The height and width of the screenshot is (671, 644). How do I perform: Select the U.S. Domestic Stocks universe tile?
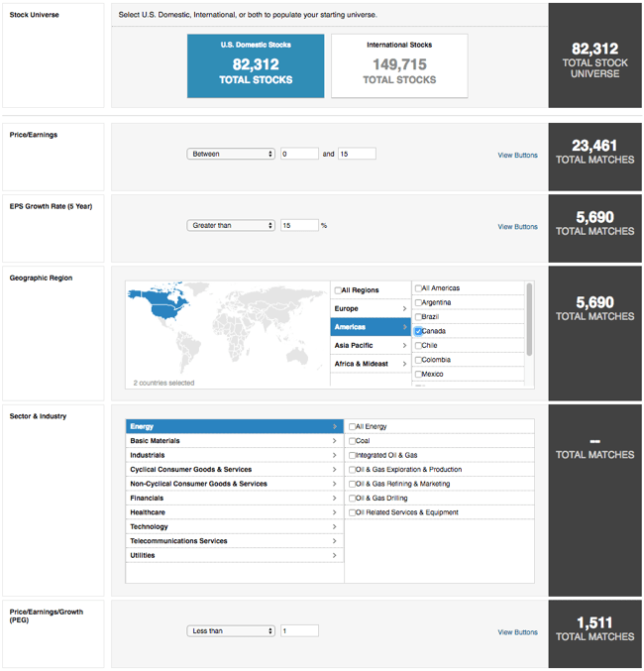[x=256, y=65]
